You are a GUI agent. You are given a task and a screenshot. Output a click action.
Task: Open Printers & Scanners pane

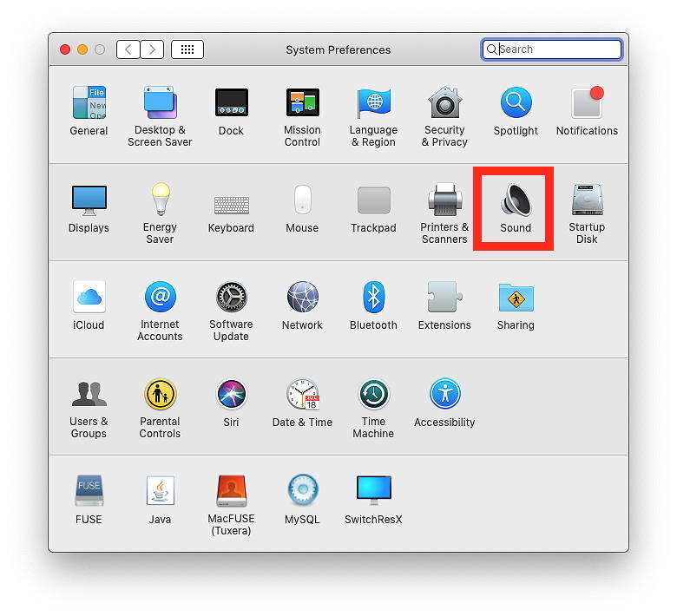tap(444, 213)
